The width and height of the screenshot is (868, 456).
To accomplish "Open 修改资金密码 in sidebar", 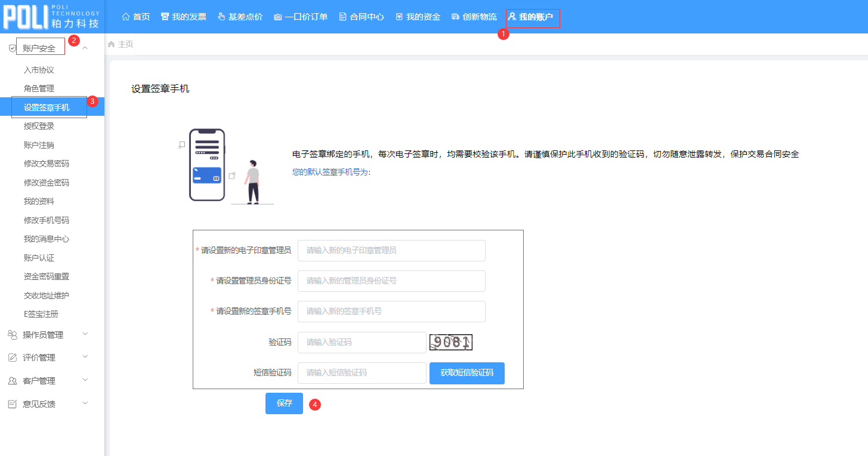I will tap(47, 183).
